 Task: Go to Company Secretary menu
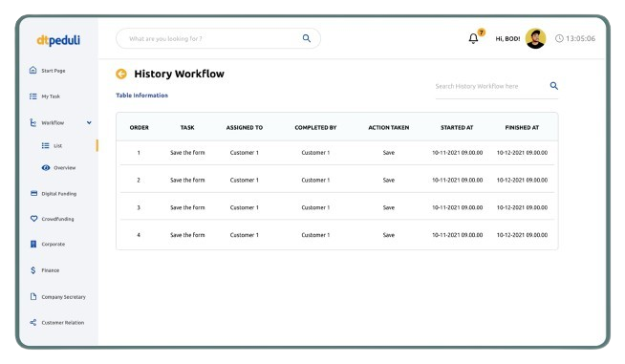pyautogui.click(x=63, y=297)
